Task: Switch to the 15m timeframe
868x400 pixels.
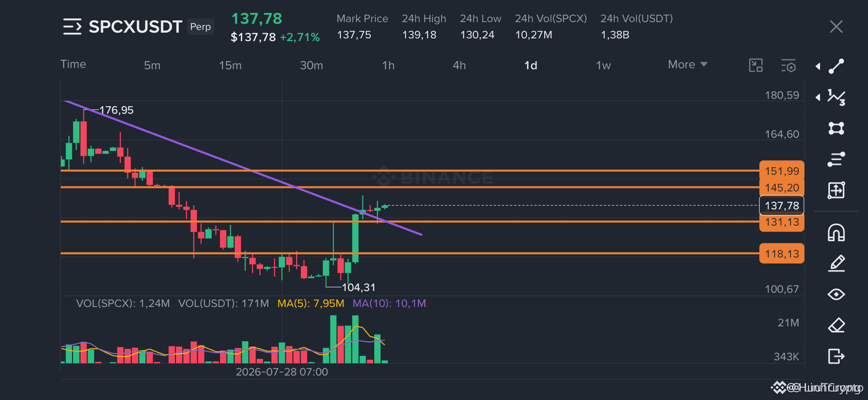Action: pyautogui.click(x=230, y=65)
